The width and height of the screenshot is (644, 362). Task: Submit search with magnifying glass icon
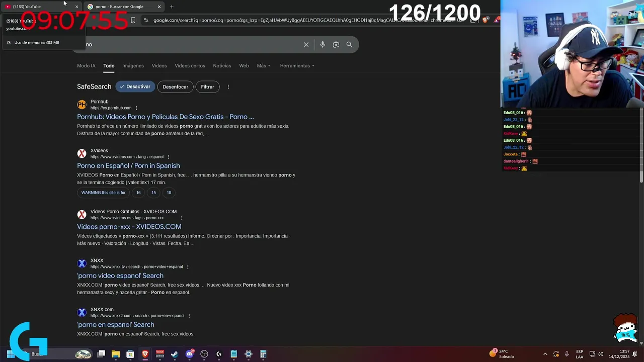[x=349, y=44]
